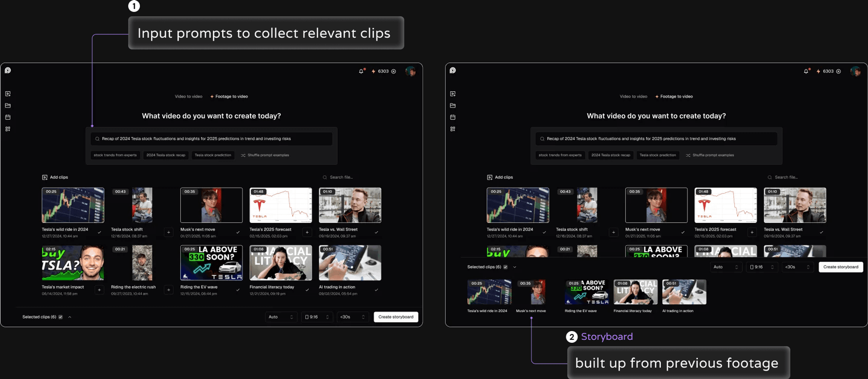The width and height of the screenshot is (868, 379).
Task: Open user avatar in left window
Action: [411, 71]
